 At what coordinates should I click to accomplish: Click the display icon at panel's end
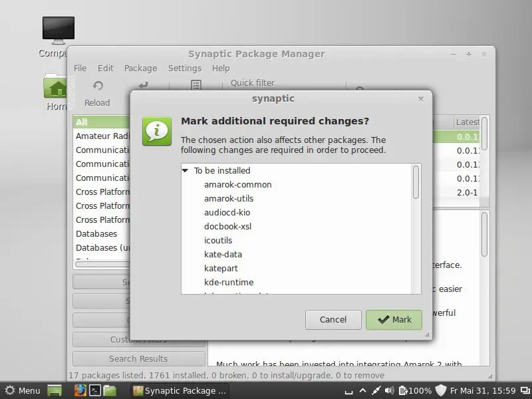525,391
